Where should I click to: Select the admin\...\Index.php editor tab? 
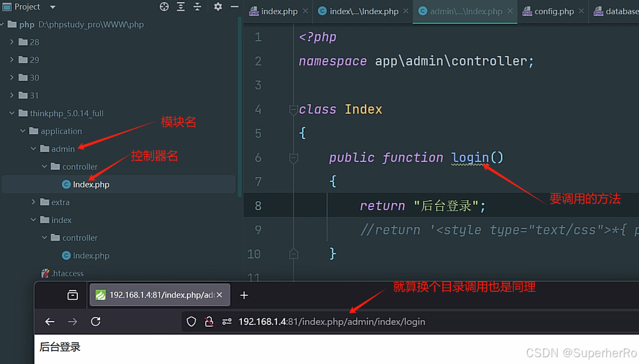tap(466, 11)
